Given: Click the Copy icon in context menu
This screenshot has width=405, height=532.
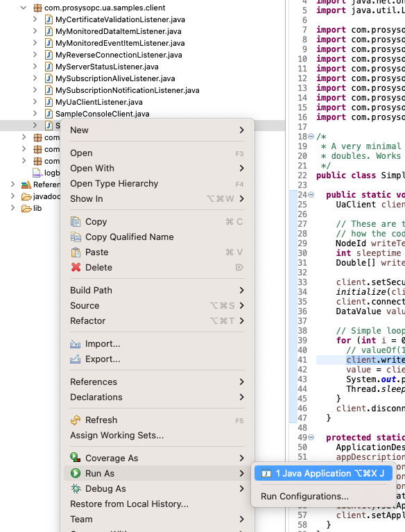Looking at the screenshot, I should (76, 221).
